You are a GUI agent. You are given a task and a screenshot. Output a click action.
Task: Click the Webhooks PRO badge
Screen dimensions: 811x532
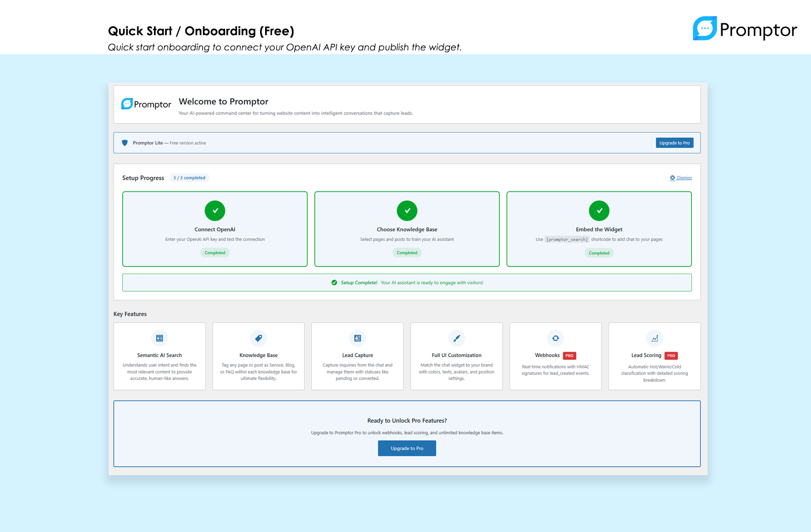click(569, 356)
